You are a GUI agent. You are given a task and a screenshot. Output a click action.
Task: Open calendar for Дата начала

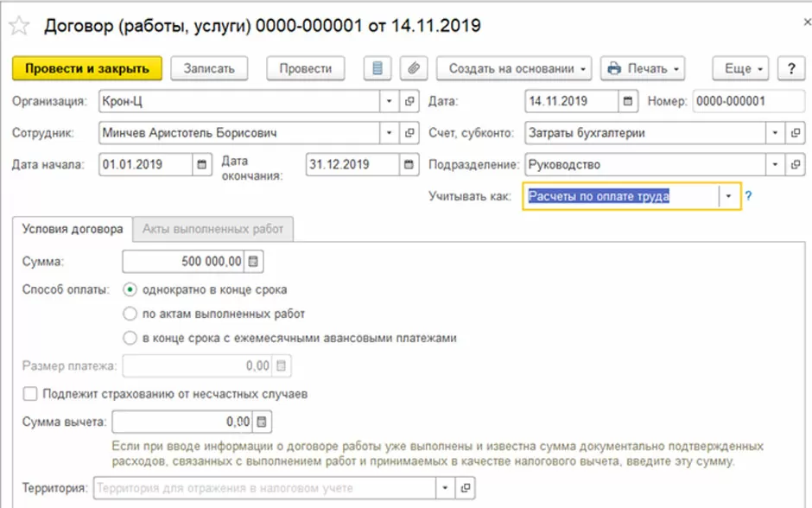point(202,165)
